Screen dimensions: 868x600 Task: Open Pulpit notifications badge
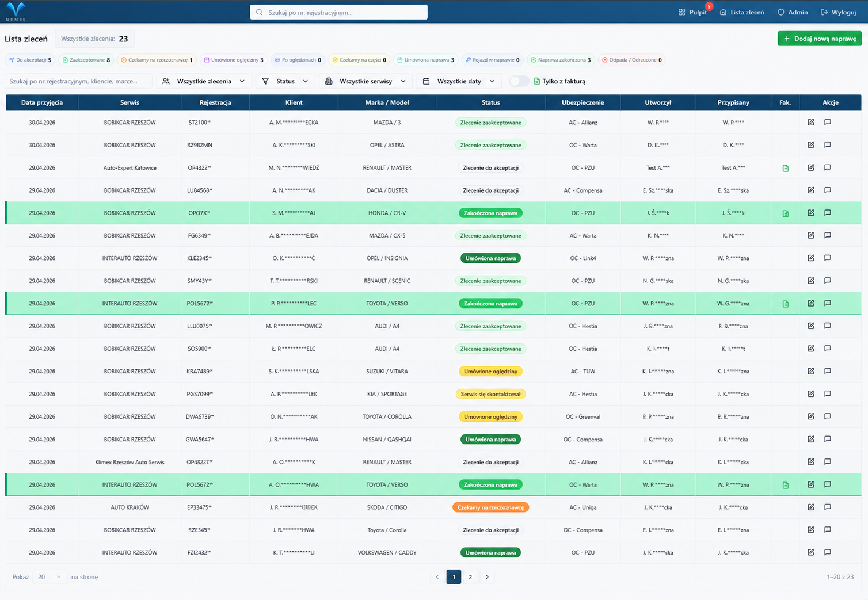coord(709,6)
